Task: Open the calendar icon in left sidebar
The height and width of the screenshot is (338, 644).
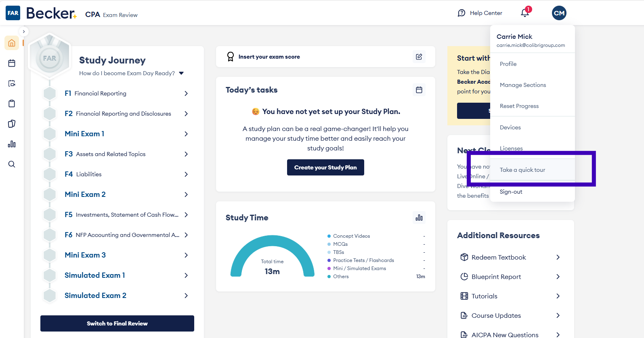Action: pyautogui.click(x=12, y=63)
